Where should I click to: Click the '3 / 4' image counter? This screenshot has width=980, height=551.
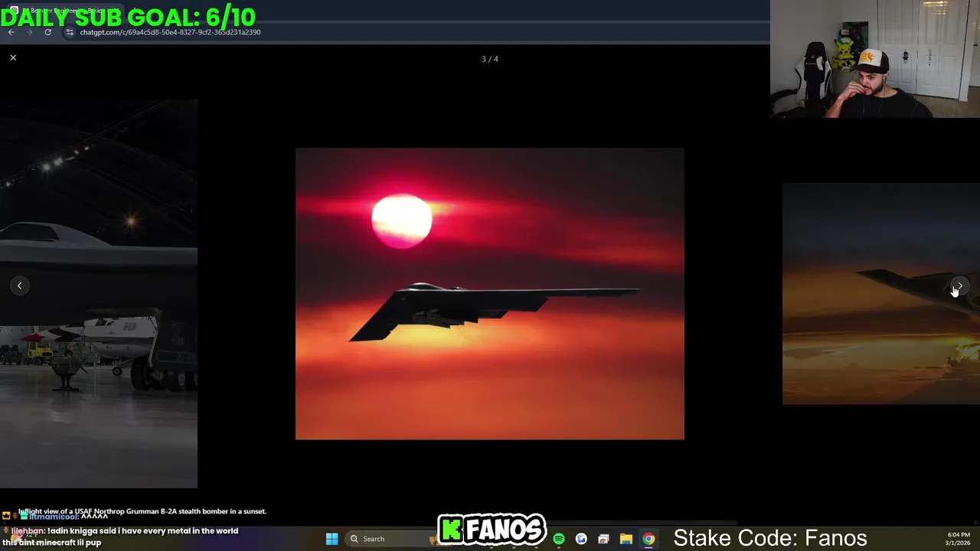[490, 59]
